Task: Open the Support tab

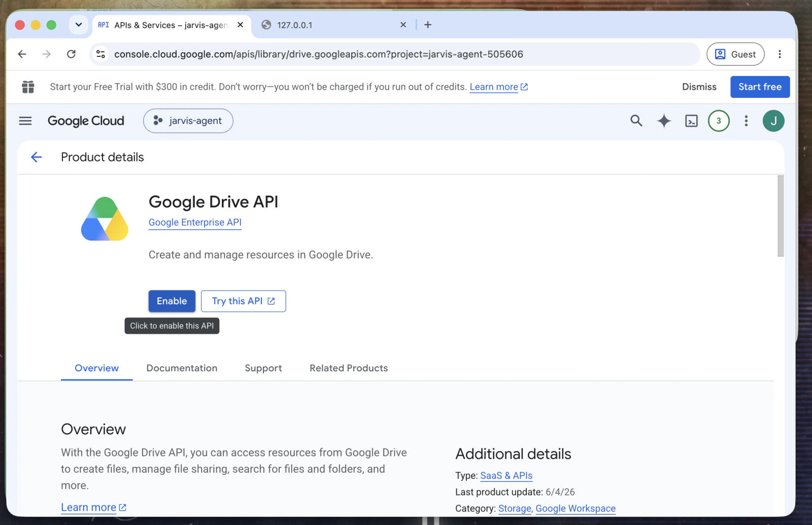Action: (x=263, y=368)
